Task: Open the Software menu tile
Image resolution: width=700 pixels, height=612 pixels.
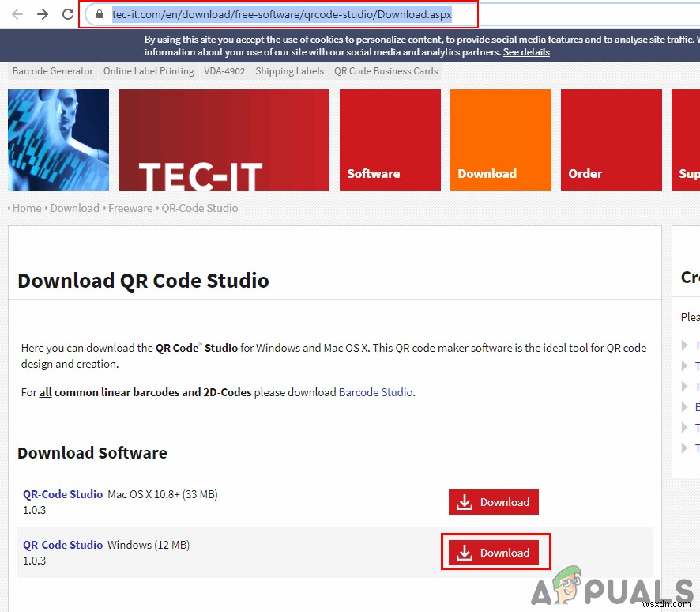Action: 390,140
